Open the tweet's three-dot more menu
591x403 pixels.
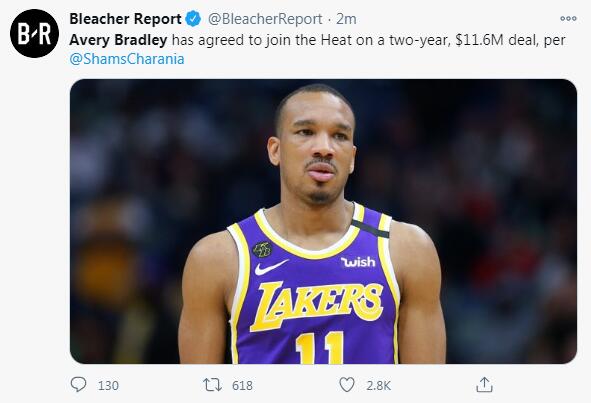(x=568, y=18)
